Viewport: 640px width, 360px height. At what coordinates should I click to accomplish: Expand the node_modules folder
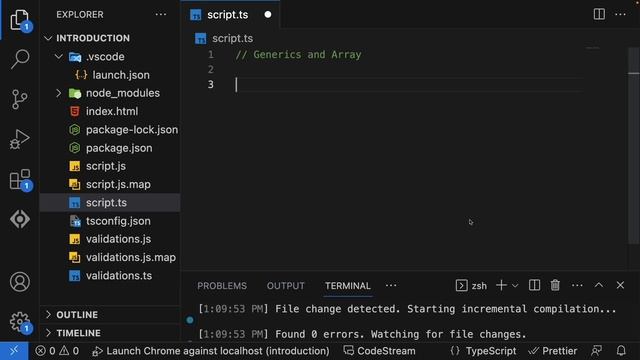59,93
